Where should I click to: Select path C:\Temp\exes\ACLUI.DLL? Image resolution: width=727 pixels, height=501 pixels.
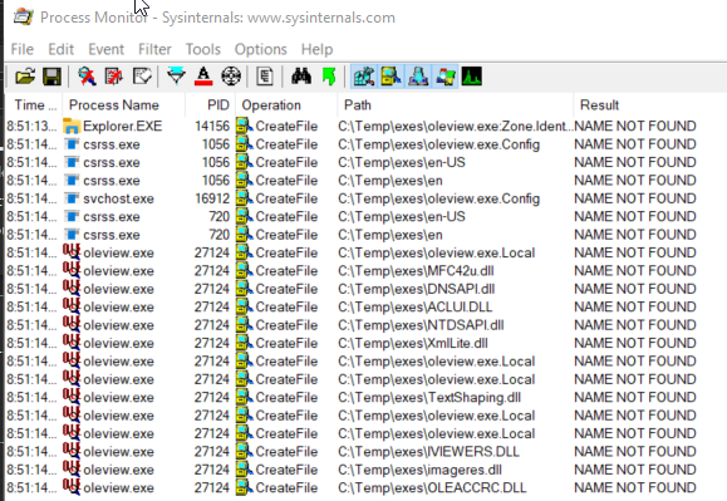point(415,307)
